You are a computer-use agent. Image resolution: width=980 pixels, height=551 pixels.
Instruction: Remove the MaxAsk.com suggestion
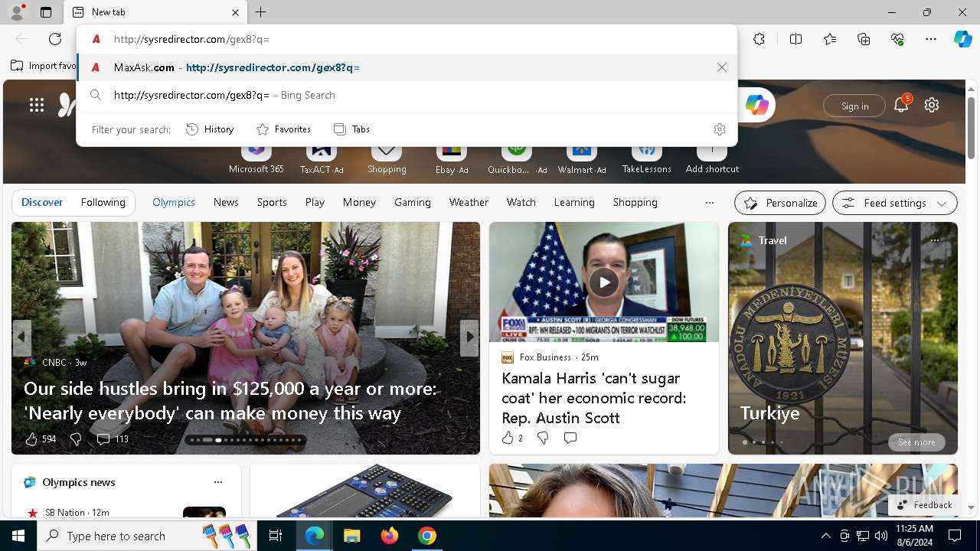pos(722,67)
